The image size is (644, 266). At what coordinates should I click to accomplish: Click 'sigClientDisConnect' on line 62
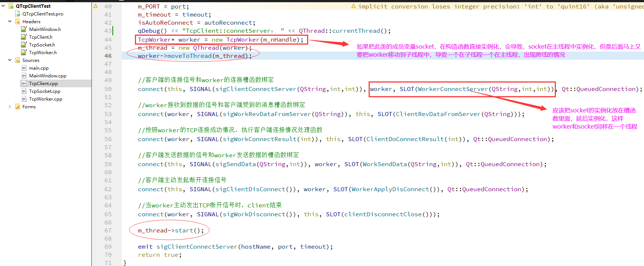(250, 189)
